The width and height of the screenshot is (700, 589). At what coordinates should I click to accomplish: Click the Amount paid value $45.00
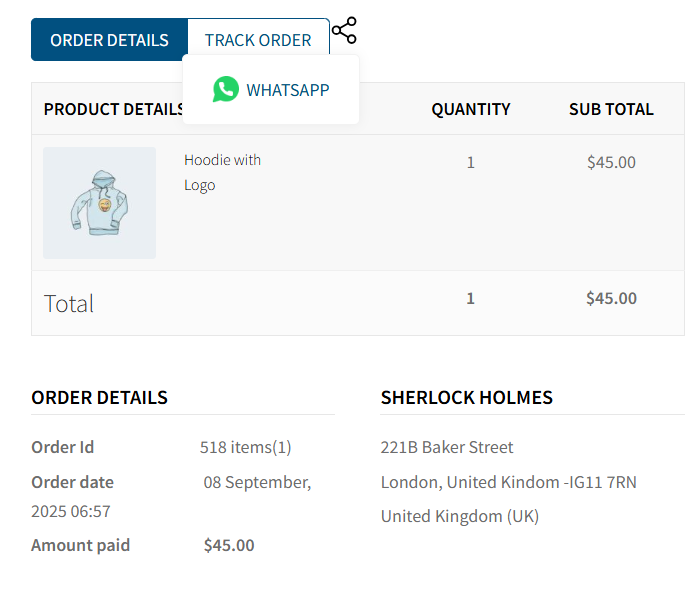[x=229, y=545]
